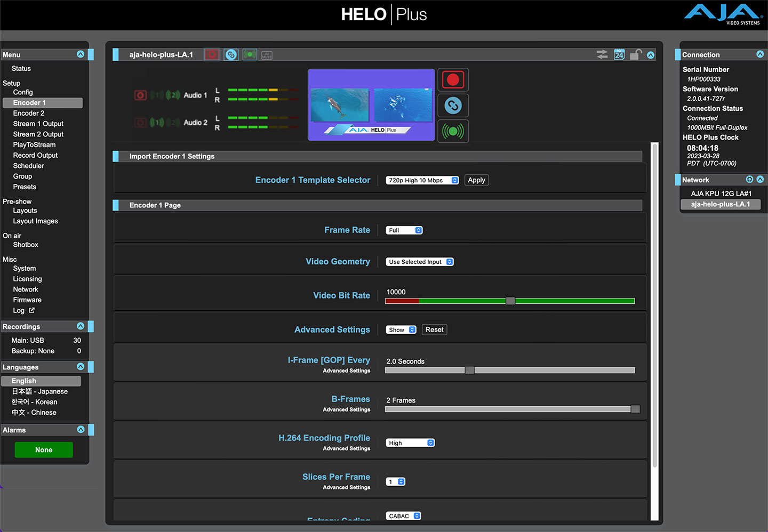The width and height of the screenshot is (768, 532).
Task: Open the Scheduler menu item
Action: 28,166
